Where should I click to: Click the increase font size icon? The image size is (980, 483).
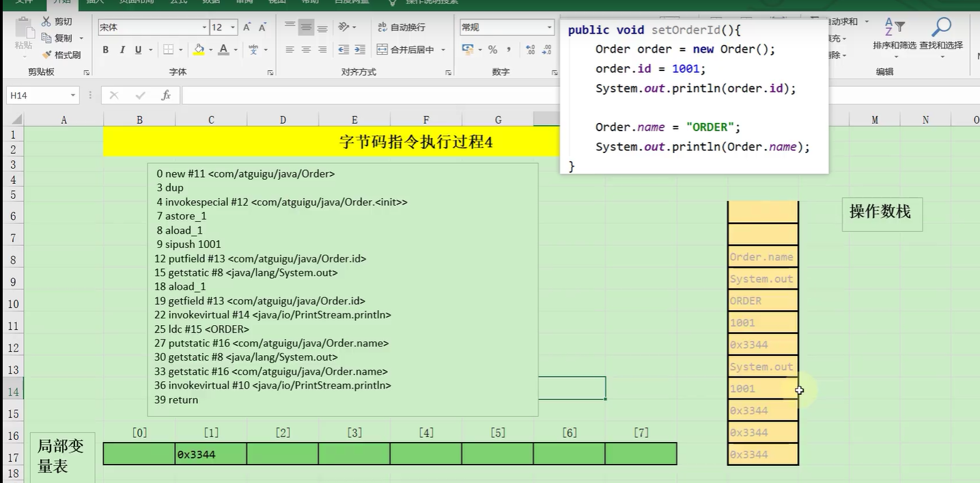pyautogui.click(x=247, y=27)
